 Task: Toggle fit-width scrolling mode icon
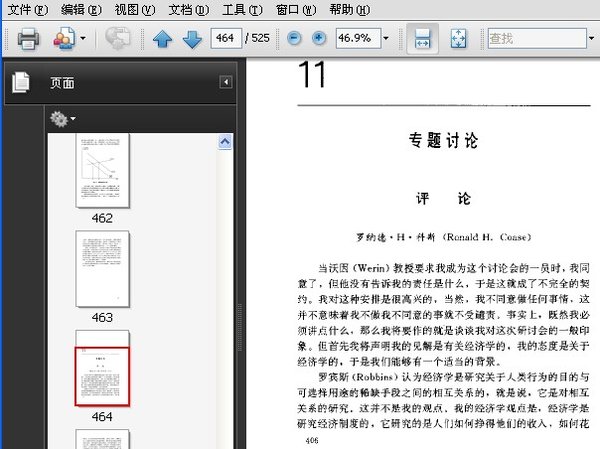[422, 38]
